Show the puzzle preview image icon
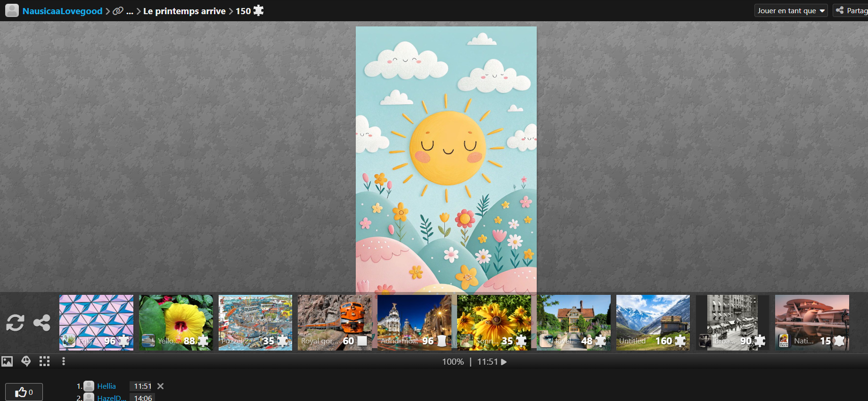 point(7,361)
